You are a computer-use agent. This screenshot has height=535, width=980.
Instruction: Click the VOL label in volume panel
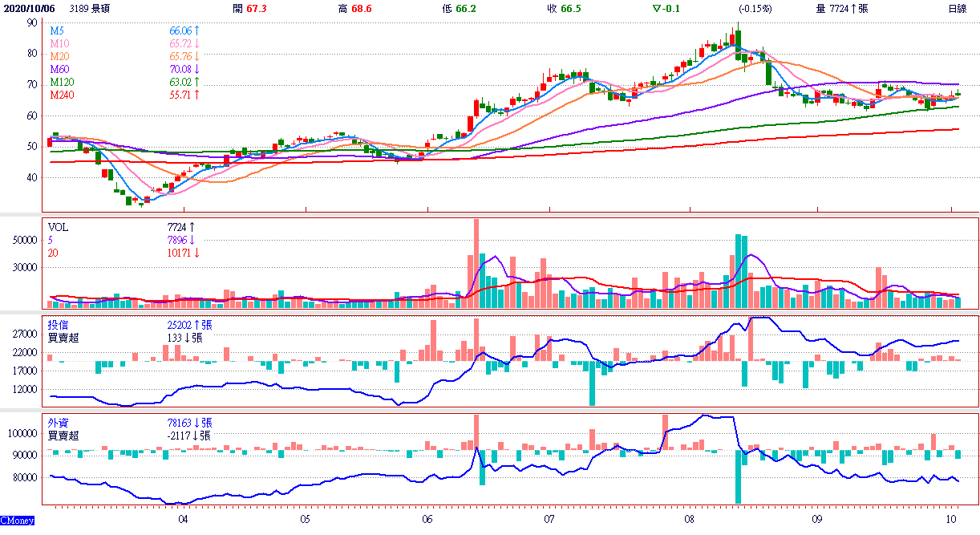59,228
